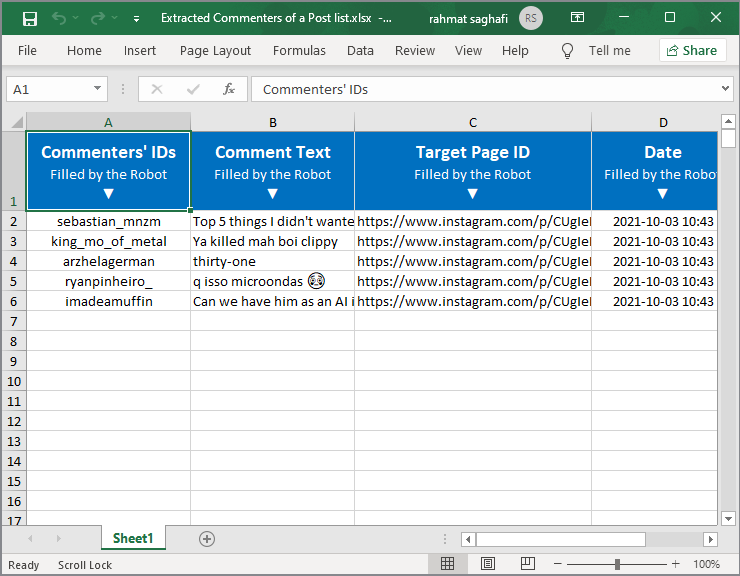
Task: Select column B header
Action: 272,122
